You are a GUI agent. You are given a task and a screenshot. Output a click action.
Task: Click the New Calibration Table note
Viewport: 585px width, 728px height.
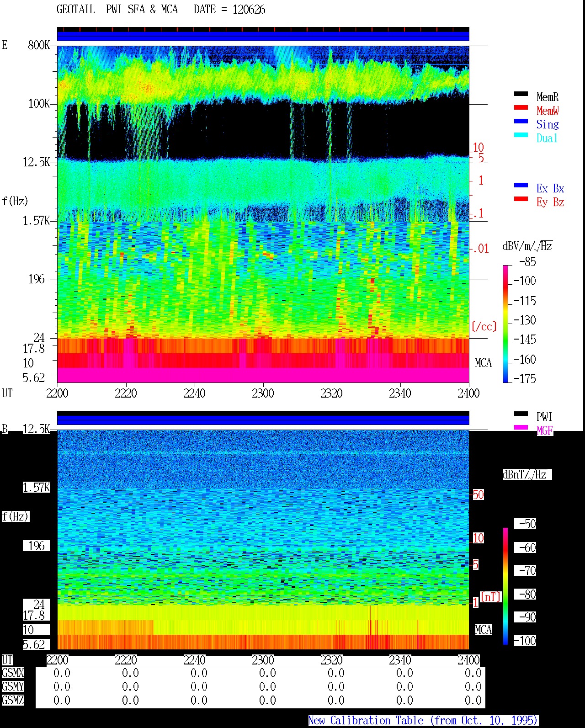(x=423, y=720)
